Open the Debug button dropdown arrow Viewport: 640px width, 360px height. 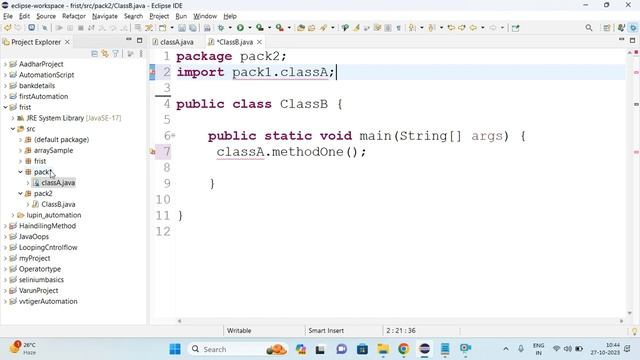pos(230,28)
